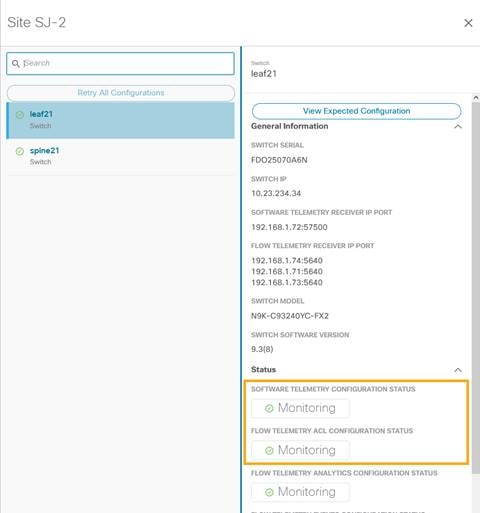
Task: Click the Site SJ-2 title
Action: tap(37, 23)
